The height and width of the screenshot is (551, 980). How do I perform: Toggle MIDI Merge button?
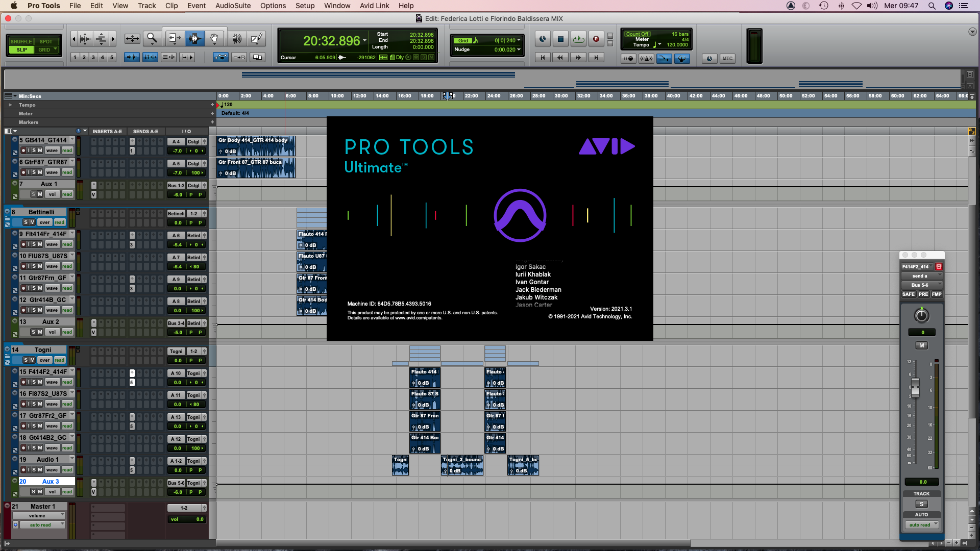tap(664, 59)
